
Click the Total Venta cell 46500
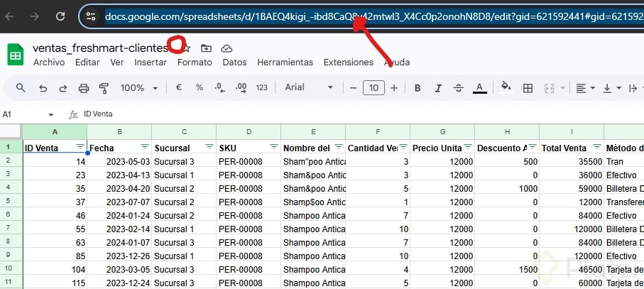point(572,270)
